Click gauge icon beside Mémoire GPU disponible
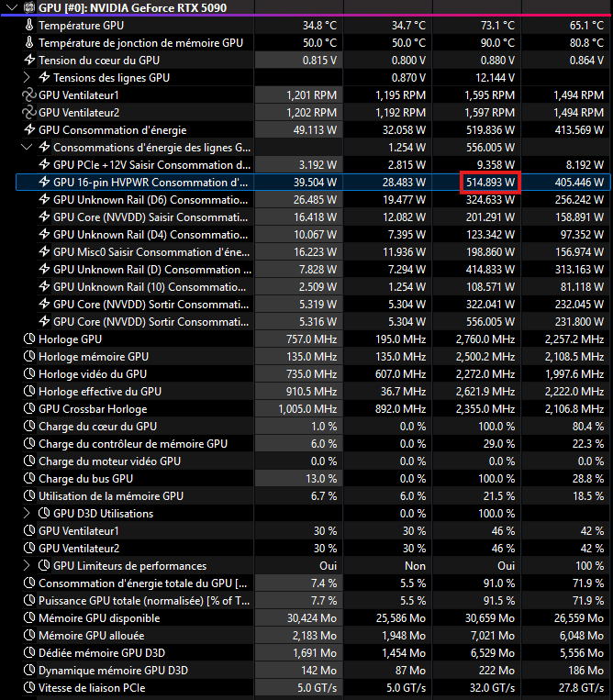613x700 pixels. [x=29, y=618]
